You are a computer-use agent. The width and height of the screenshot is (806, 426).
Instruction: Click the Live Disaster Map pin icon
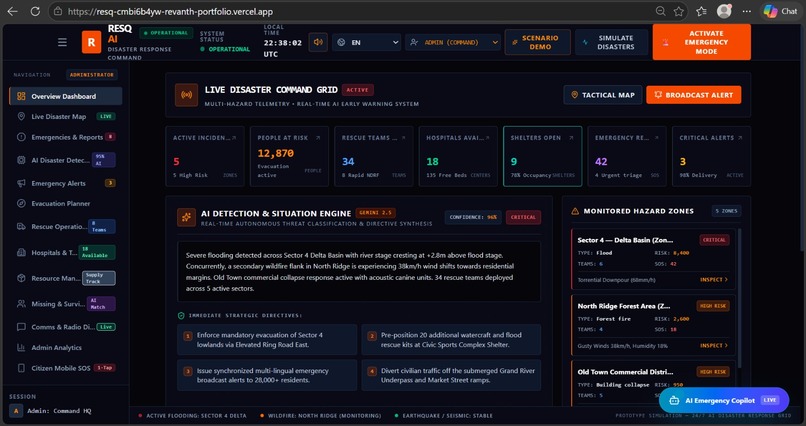21,117
